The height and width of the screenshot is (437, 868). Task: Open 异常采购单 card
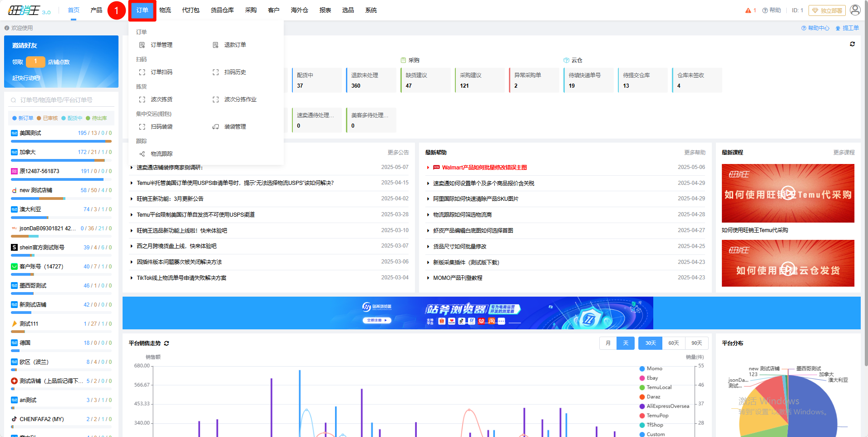tap(534, 80)
